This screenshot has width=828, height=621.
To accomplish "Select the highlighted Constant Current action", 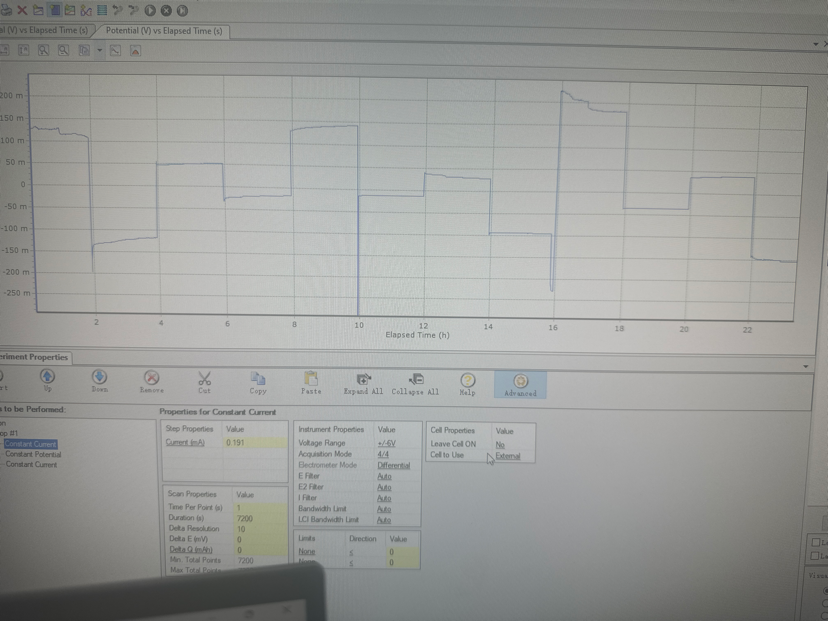I will [x=31, y=444].
